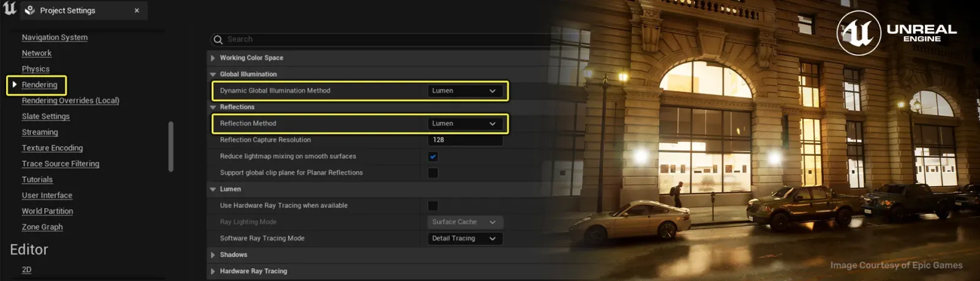Click the arrow icon beside Rendering

[14, 85]
